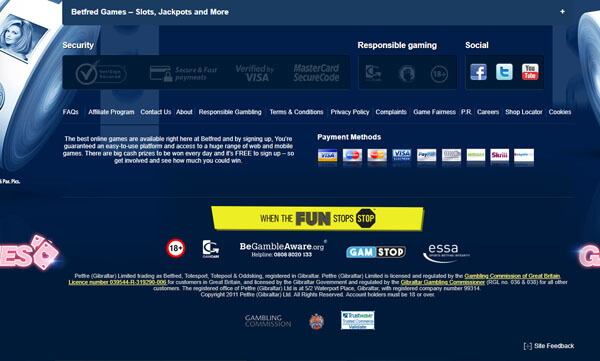Click the Skrill payment method icon
The width and height of the screenshot is (600, 361).
click(x=499, y=155)
